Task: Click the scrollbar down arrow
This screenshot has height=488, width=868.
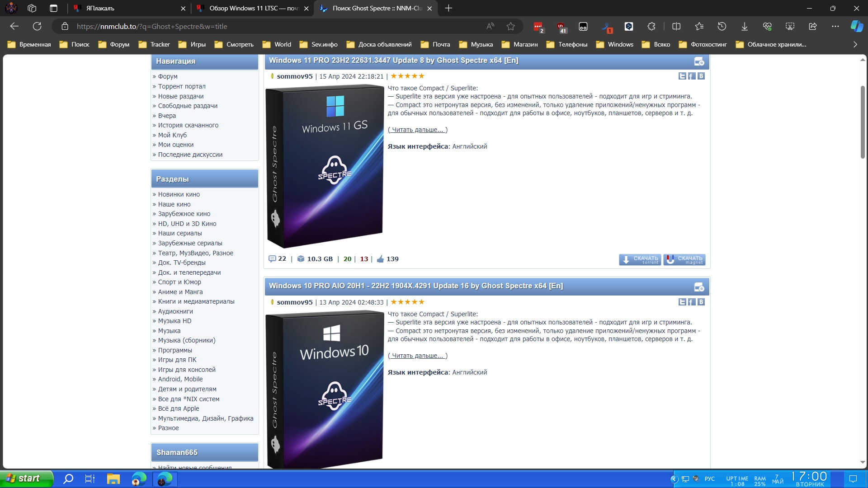Action: point(863,462)
